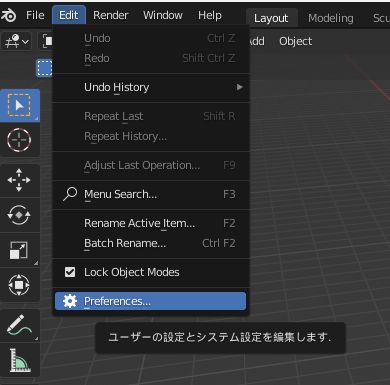Select the Transform tool
The height and width of the screenshot is (385, 390).
pyautogui.click(x=19, y=285)
